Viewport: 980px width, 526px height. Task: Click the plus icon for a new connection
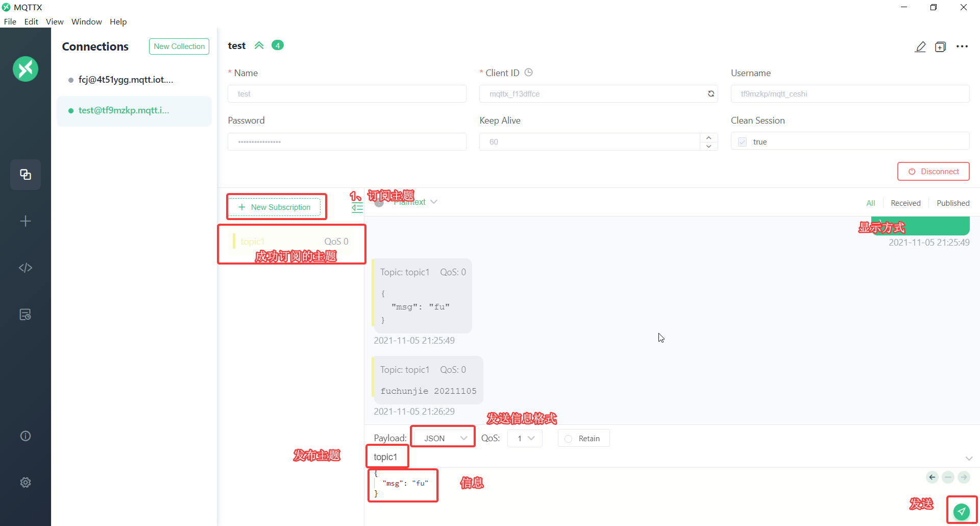[x=26, y=221]
